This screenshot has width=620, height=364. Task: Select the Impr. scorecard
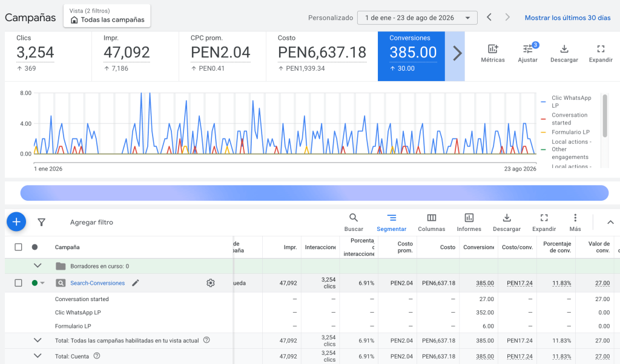pos(135,56)
